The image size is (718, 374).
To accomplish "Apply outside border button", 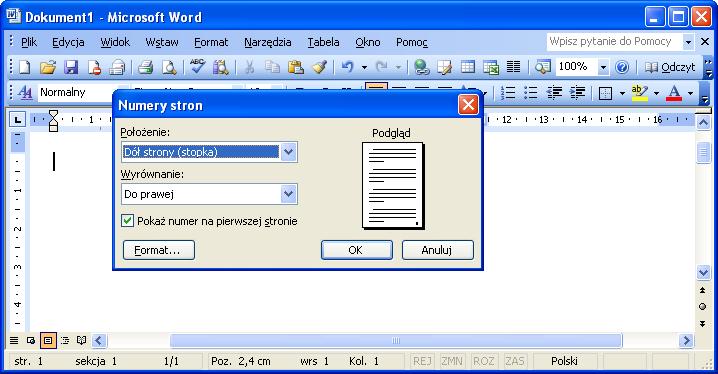I will [605, 93].
